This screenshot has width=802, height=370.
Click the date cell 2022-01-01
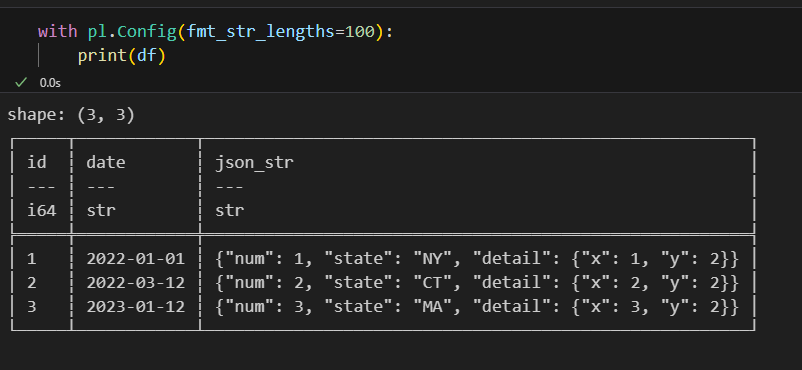(135, 259)
